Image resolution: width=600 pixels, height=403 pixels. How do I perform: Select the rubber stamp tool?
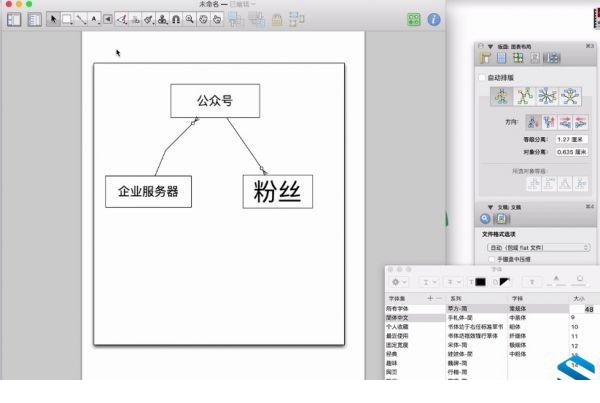(163, 19)
